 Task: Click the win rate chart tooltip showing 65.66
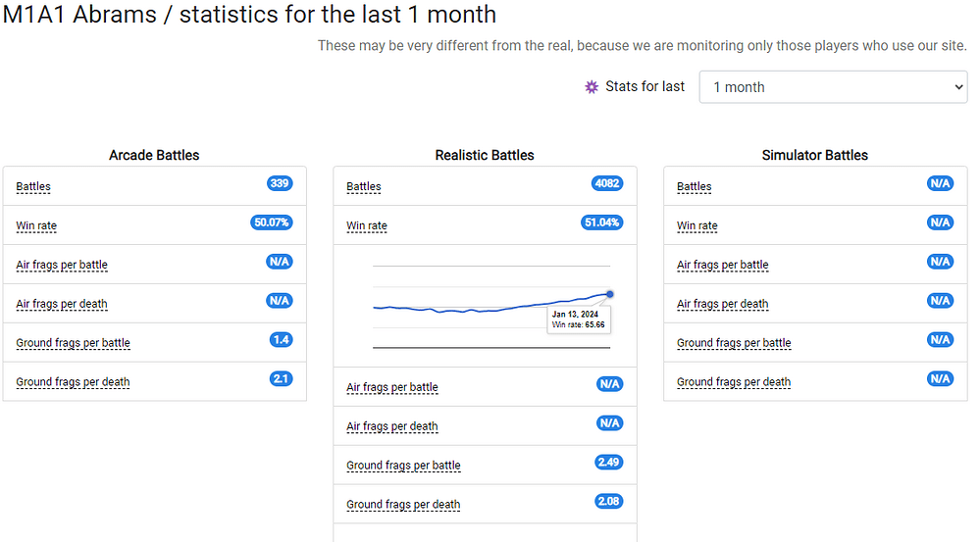click(x=579, y=320)
